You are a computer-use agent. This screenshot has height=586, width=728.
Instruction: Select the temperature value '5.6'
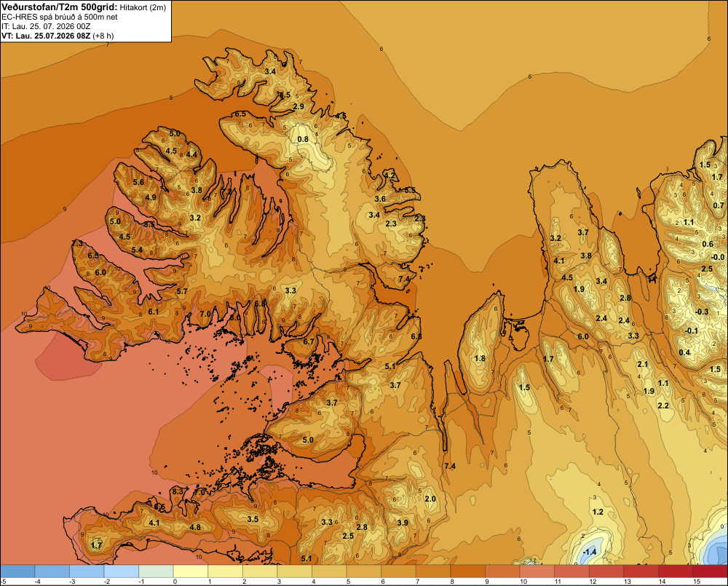point(138,182)
